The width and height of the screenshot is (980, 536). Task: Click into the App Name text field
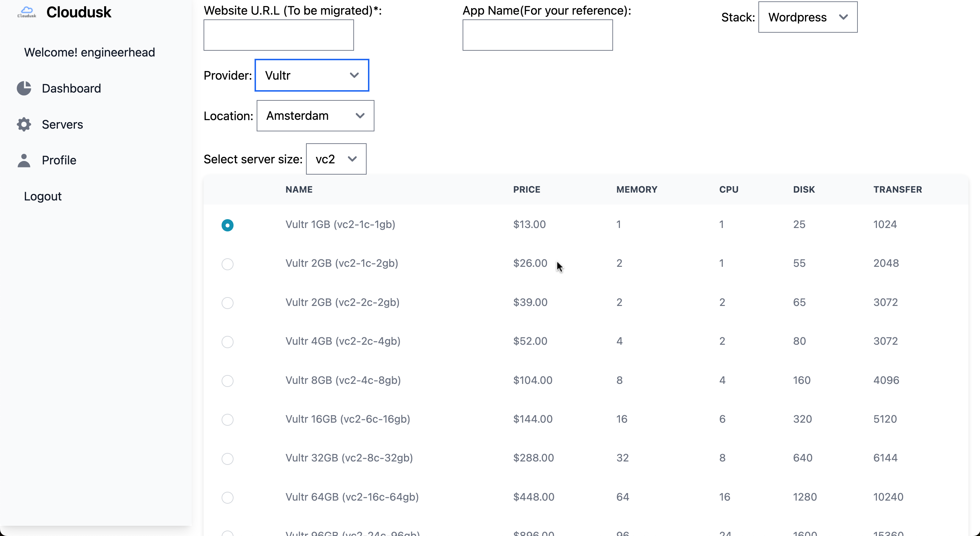(x=537, y=35)
